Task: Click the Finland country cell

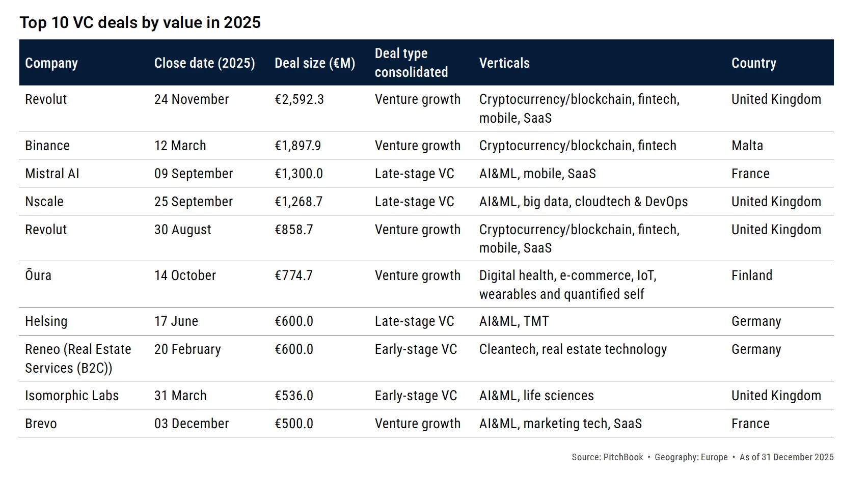Action: pos(751,275)
